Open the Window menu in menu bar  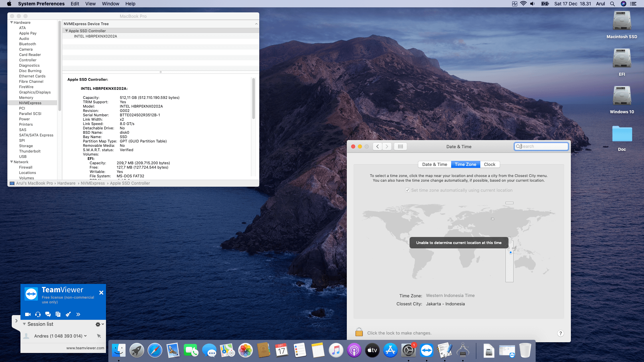tap(110, 4)
